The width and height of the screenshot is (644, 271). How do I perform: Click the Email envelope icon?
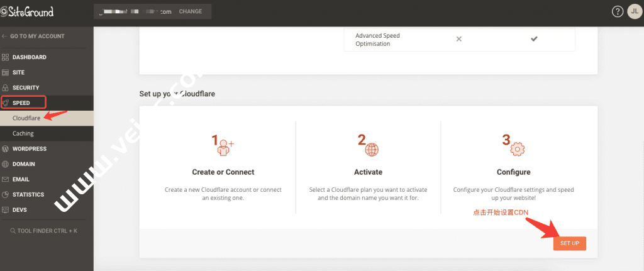5,179
